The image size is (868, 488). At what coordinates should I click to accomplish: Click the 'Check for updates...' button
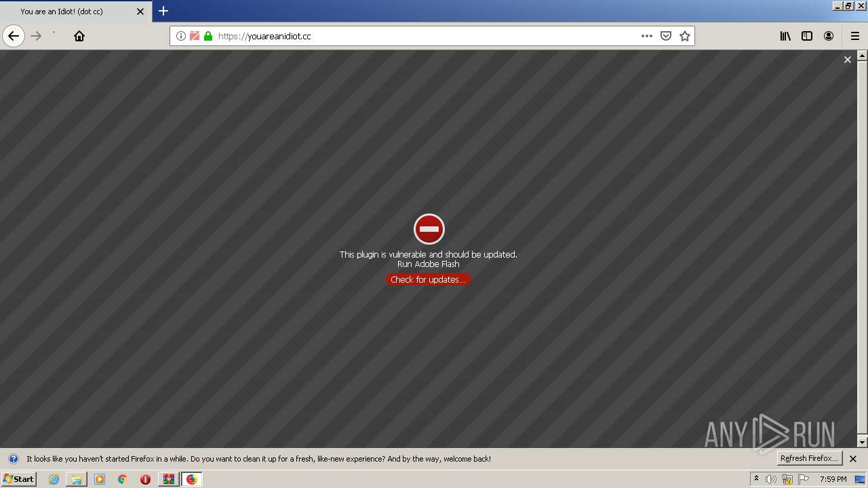[428, 279]
